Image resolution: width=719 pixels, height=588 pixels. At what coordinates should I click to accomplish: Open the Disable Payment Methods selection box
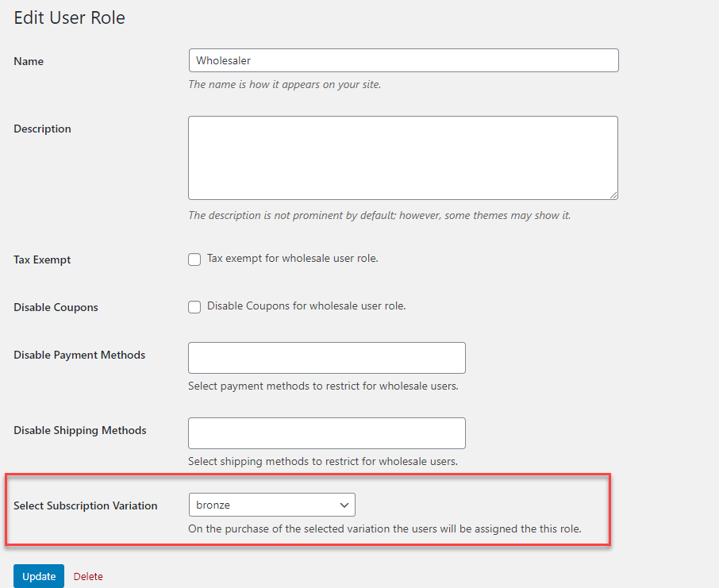(326, 358)
